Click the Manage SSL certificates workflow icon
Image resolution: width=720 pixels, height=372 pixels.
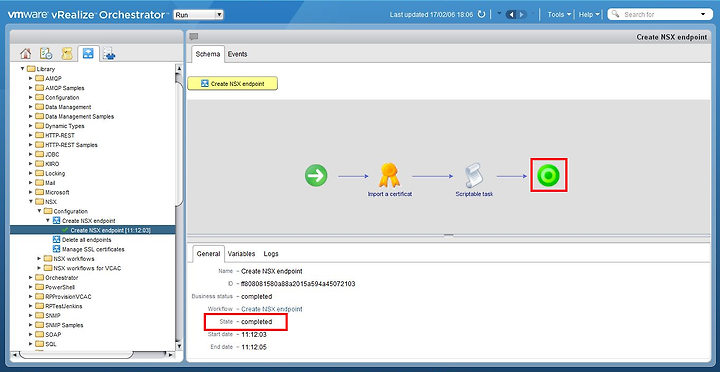point(56,249)
